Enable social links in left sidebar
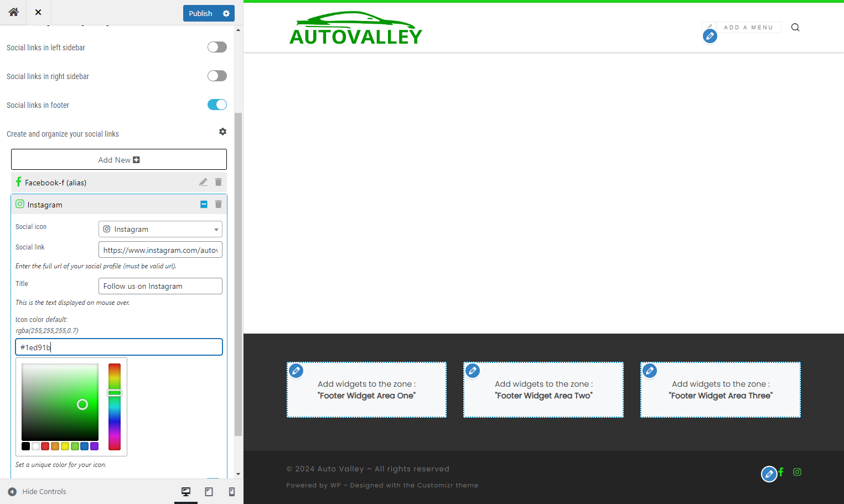The image size is (844, 504). tap(217, 47)
